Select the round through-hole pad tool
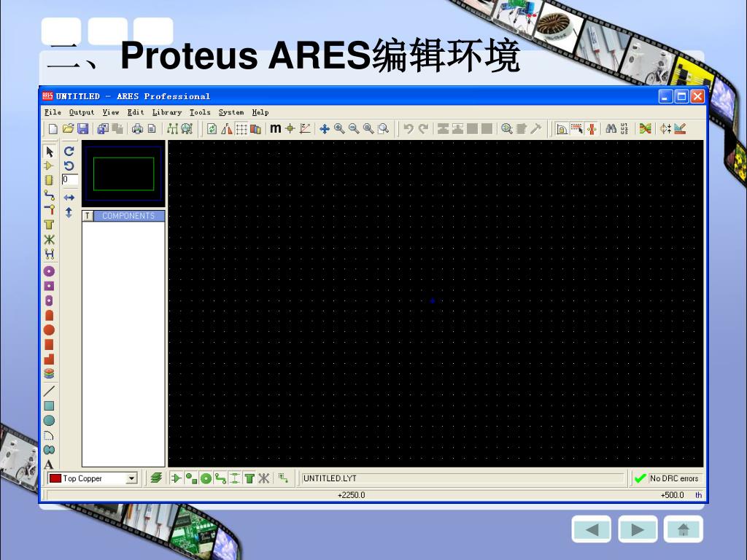747x560 pixels. click(x=49, y=271)
